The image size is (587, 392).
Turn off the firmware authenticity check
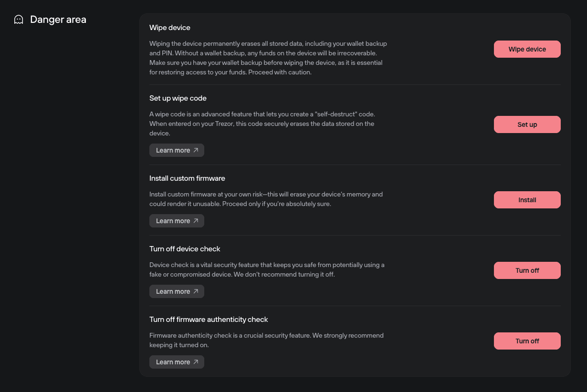[x=527, y=341]
